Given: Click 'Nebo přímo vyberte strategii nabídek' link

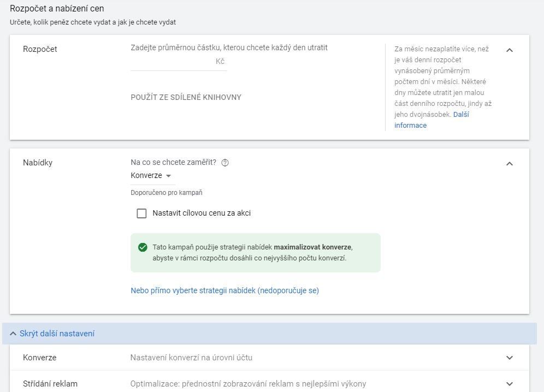Looking at the screenshot, I should point(225,290).
